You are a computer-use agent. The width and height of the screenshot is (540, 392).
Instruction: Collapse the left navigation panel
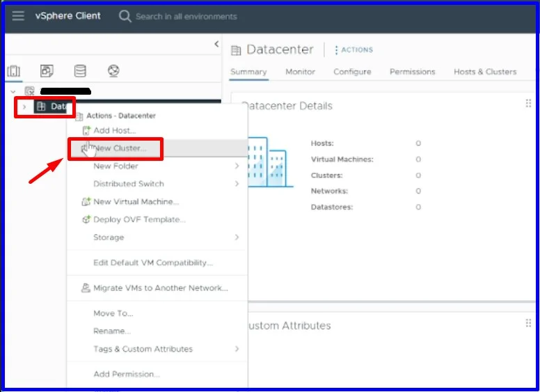click(216, 45)
